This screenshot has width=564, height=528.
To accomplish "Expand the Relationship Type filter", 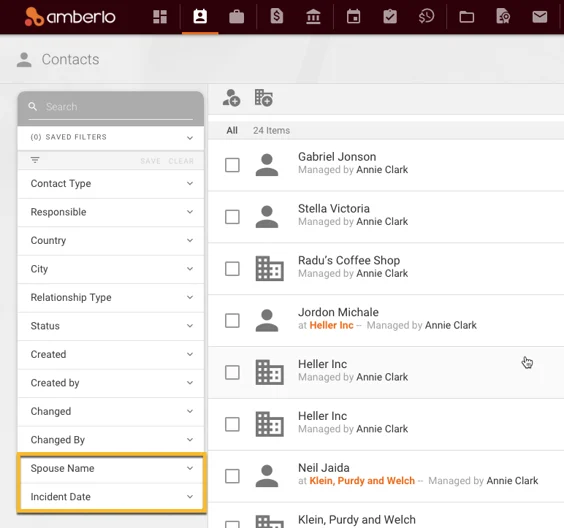I will [111, 297].
